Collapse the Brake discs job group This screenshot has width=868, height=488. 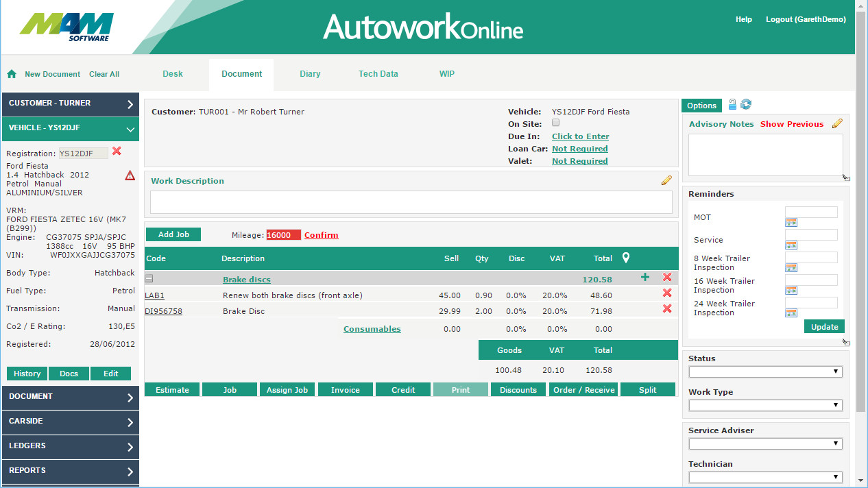[x=149, y=279]
